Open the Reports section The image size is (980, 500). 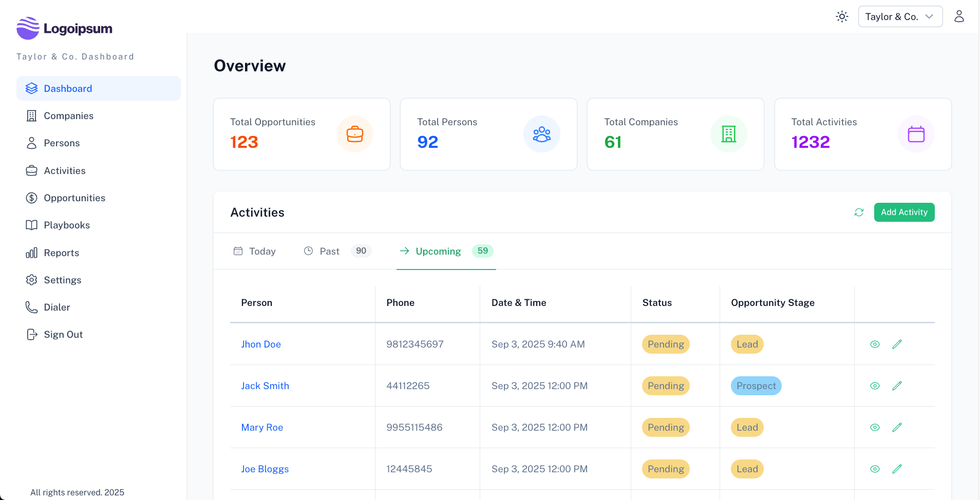60,253
